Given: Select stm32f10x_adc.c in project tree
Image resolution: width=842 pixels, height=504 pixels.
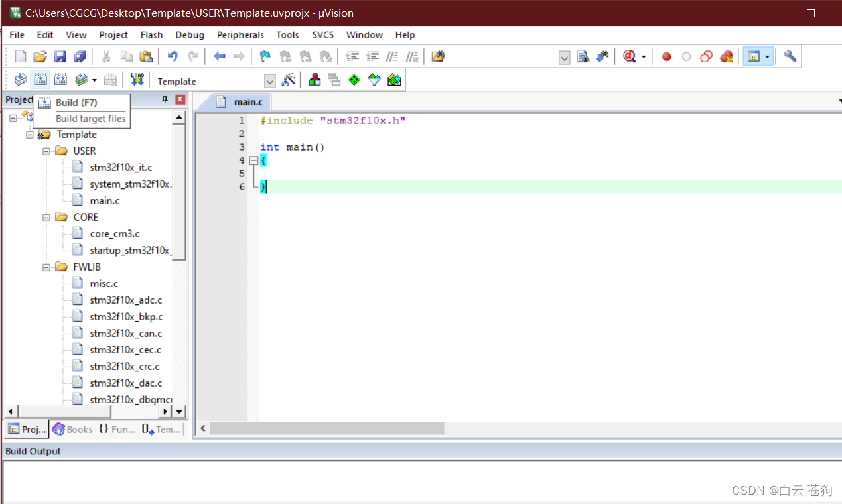Looking at the screenshot, I should point(125,300).
